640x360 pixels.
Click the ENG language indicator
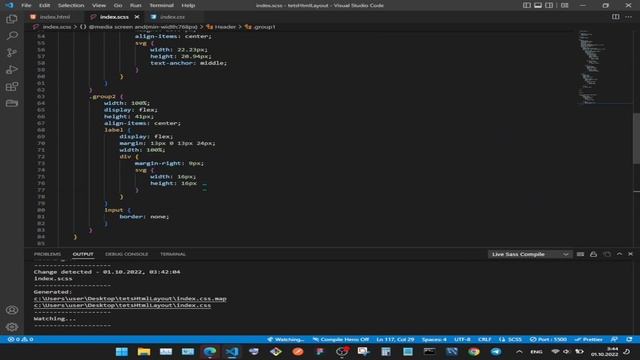tap(536, 351)
